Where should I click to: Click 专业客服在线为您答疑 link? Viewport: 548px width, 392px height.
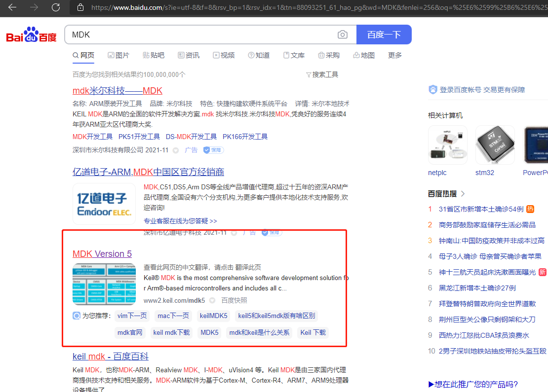pyautogui.click(x=180, y=221)
